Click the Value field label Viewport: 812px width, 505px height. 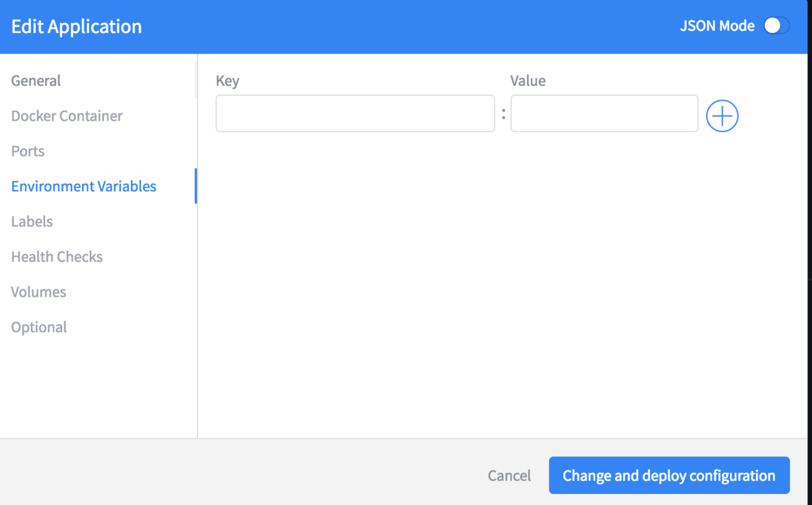coord(528,81)
